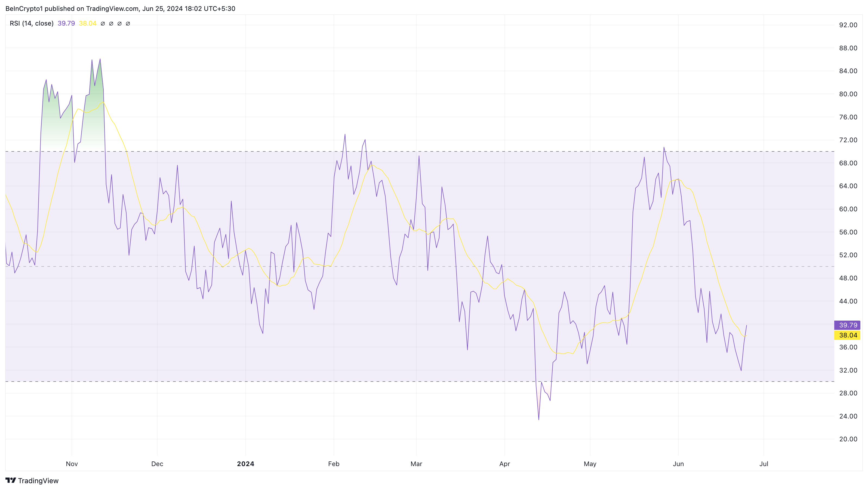Click the RSI (14, close) indicator title
The image size is (868, 490).
pos(32,23)
